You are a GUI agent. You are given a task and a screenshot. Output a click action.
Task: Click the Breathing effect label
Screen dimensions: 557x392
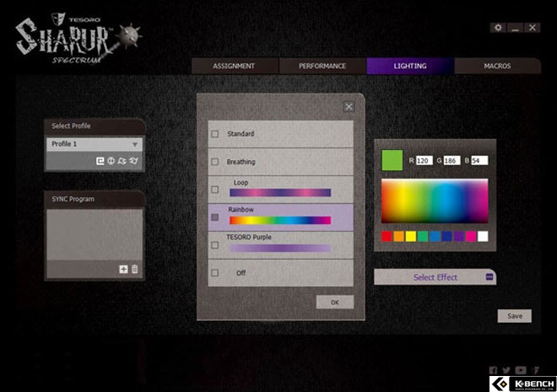click(241, 162)
